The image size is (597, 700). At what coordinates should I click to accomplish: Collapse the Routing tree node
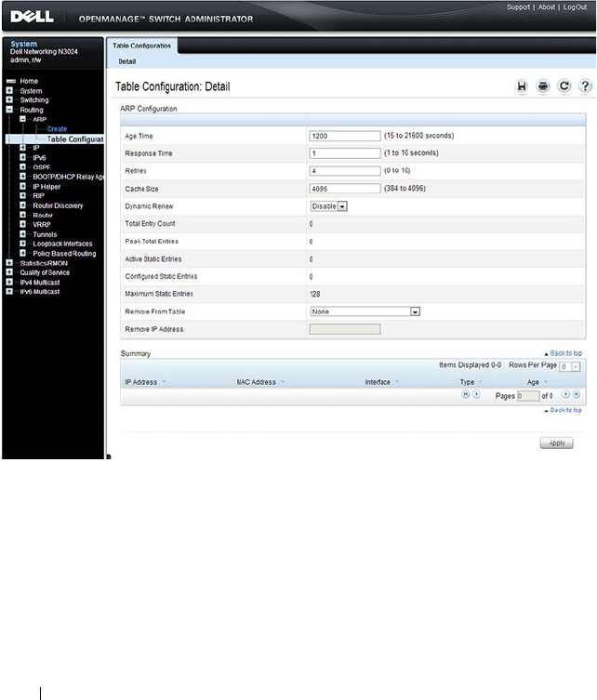coord(9,110)
